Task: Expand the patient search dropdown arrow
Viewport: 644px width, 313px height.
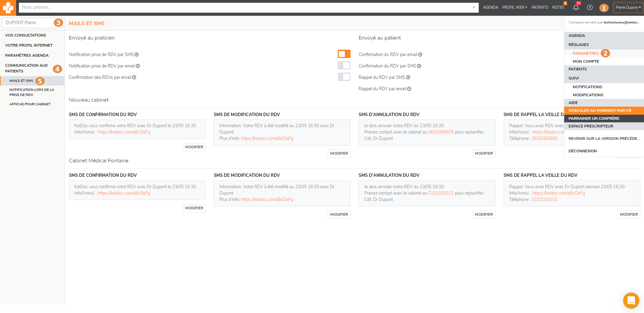Action: [474, 7]
